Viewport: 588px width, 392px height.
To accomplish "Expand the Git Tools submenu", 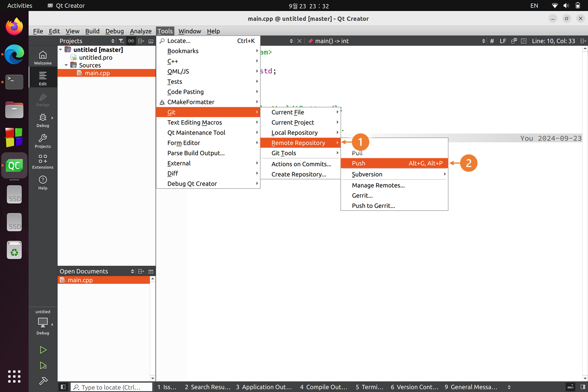I will 301,153.
